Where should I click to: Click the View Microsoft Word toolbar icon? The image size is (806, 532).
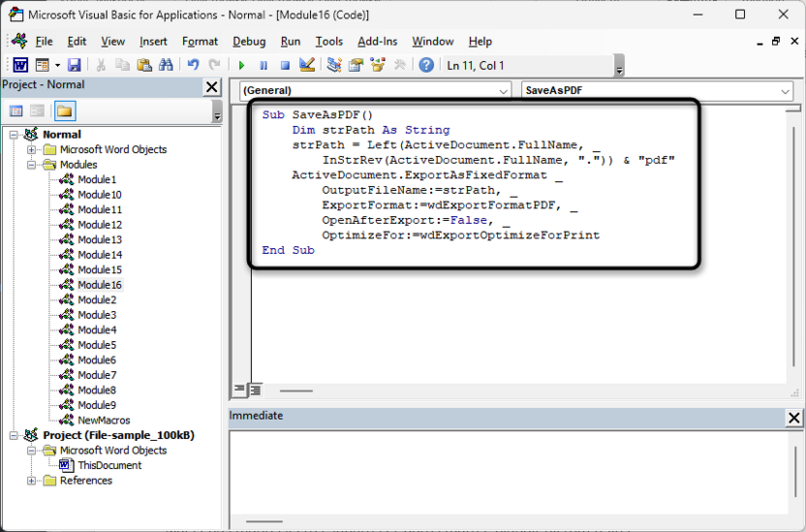coord(20,65)
